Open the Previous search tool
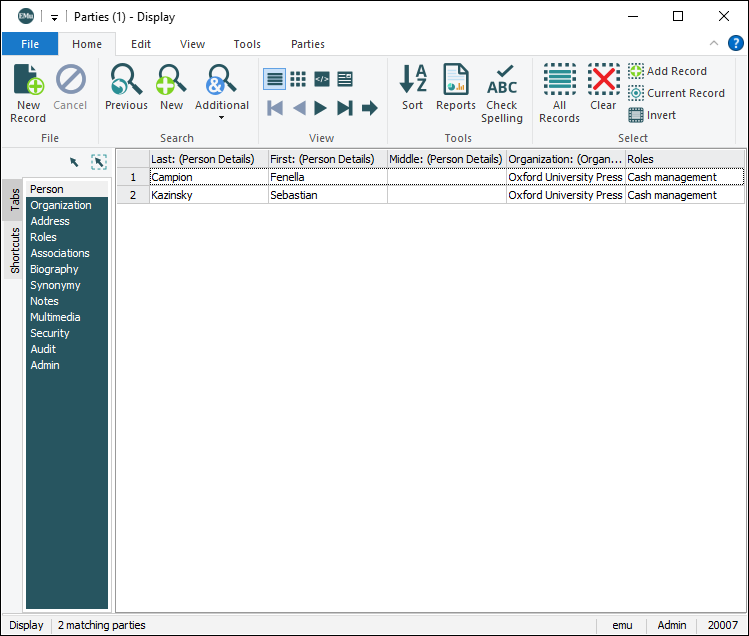 [126, 85]
